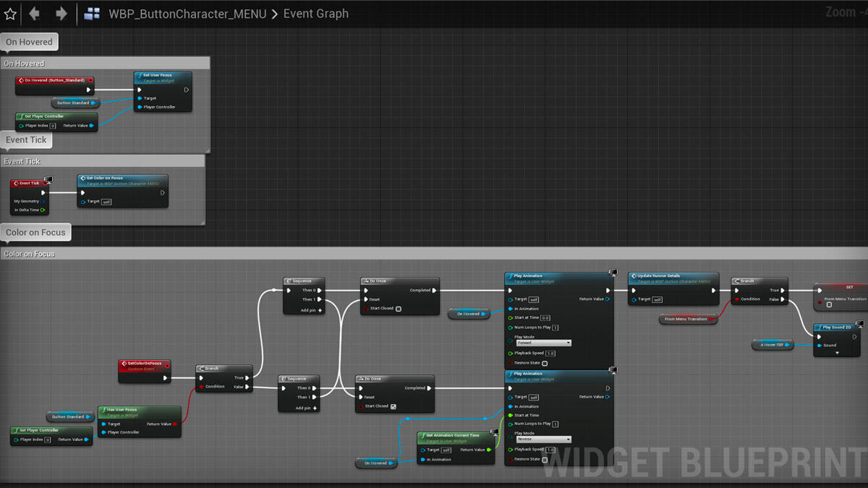
Task: Open the Reverse Play Mode dropdown
Action: click(x=543, y=439)
